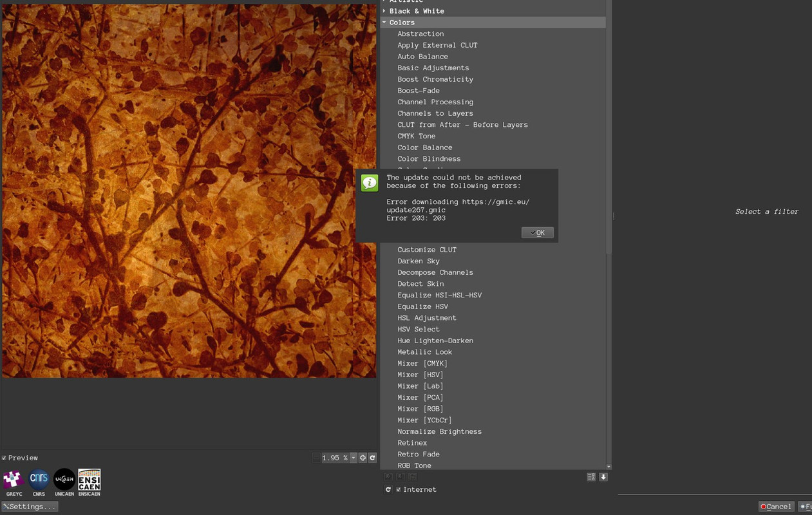
Task: Open the Settings... button
Action: point(30,507)
